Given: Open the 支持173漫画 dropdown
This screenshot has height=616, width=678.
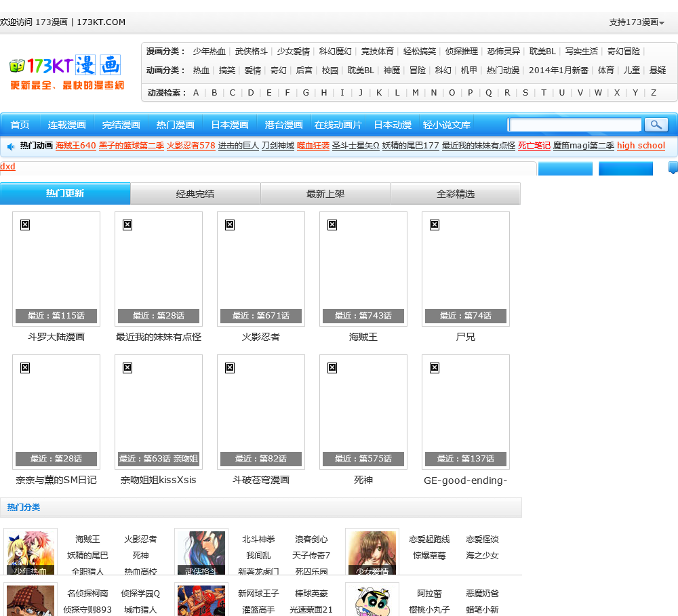Looking at the screenshot, I should [637, 22].
